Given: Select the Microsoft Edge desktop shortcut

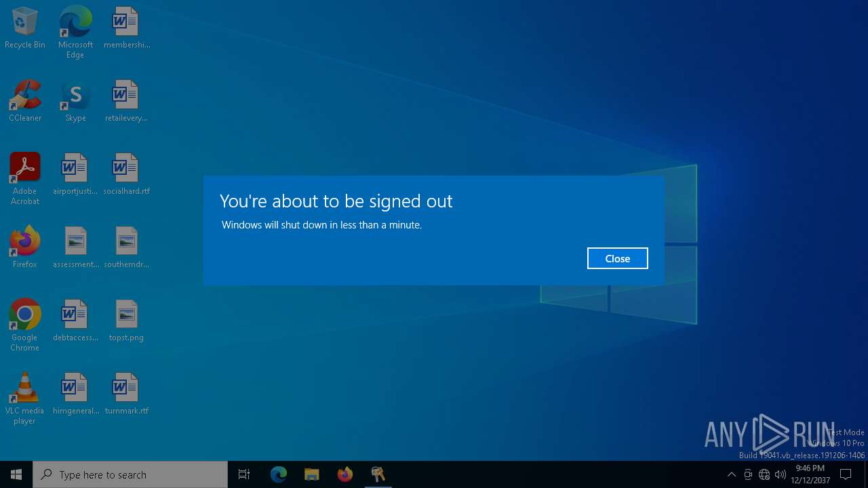Looking at the screenshot, I should [x=75, y=32].
